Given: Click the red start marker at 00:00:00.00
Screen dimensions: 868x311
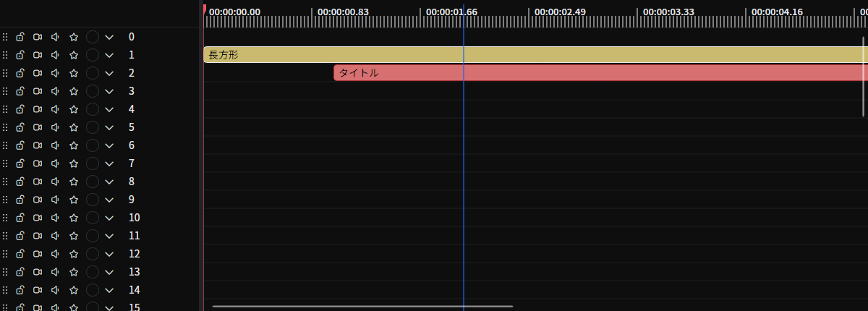Looking at the screenshot, I should [205, 9].
